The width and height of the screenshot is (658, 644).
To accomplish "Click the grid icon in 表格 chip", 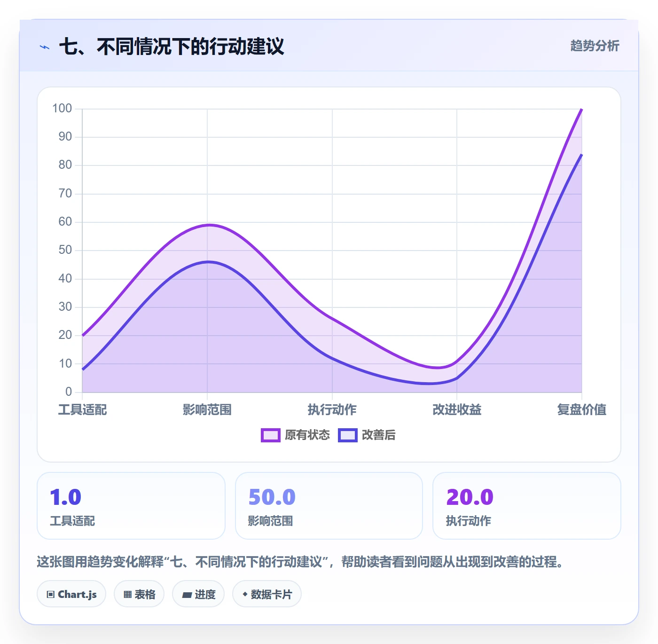I will click(127, 595).
